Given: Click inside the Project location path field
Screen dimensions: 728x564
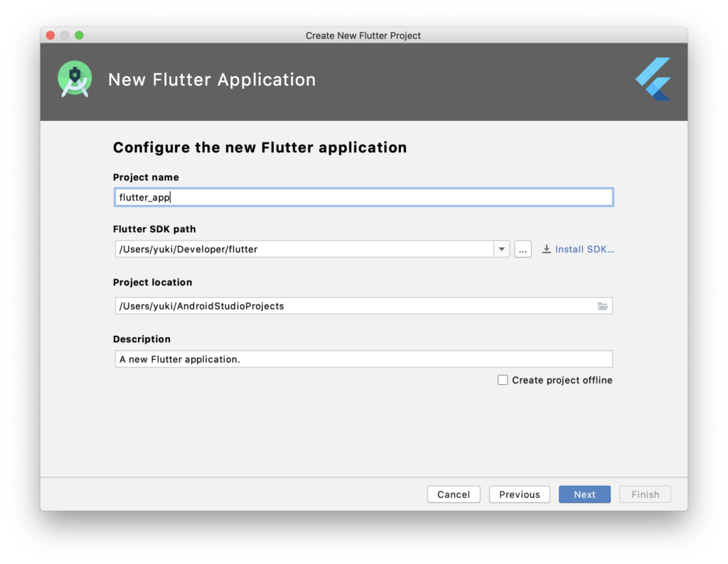Looking at the screenshot, I should 354,307.
